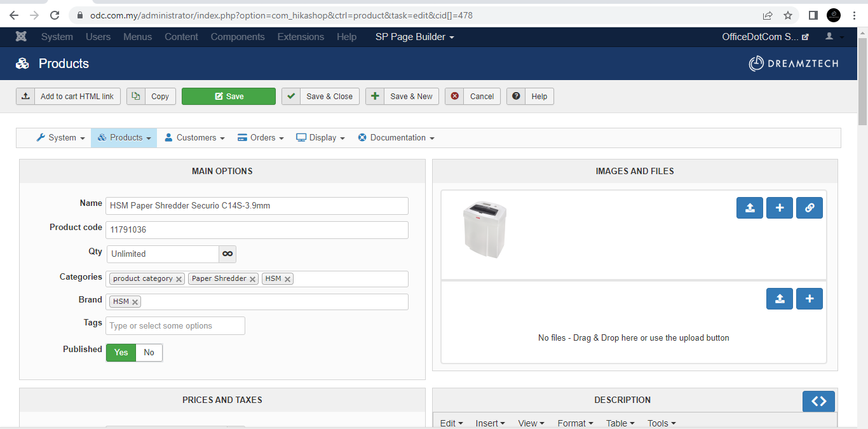Viewport: 868px width, 429px height.
Task: Open the OfficeDotCom site link
Action: point(766,37)
